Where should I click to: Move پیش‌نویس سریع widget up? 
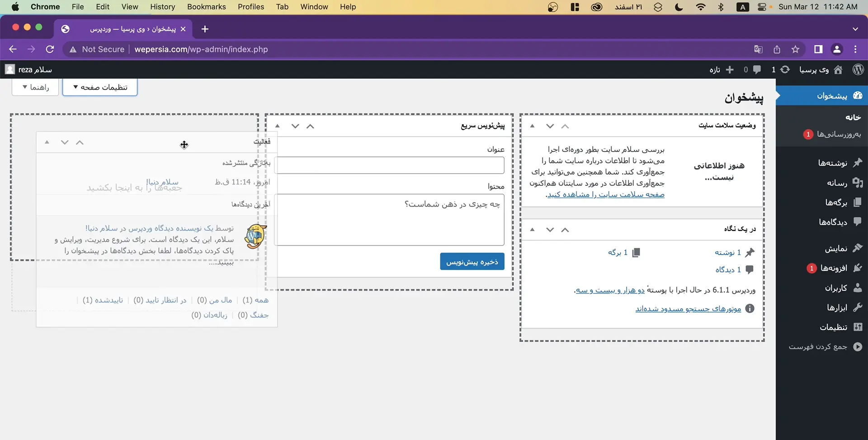310,126
